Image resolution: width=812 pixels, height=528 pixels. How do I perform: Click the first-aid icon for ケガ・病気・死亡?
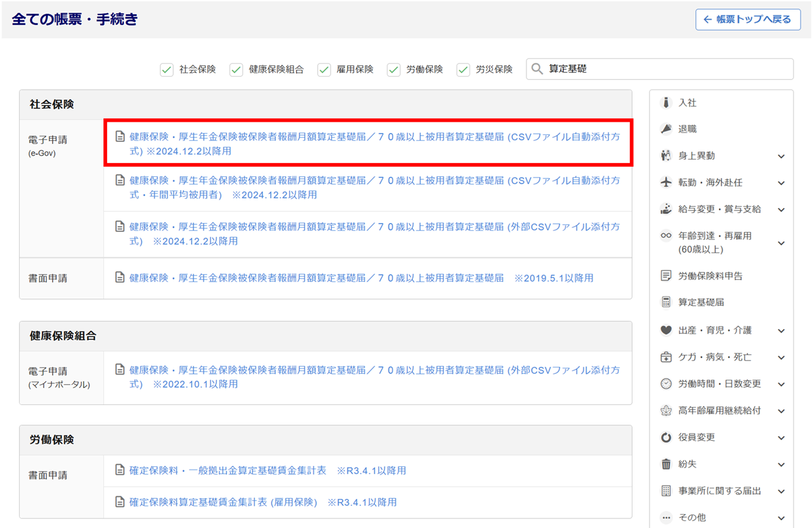click(x=666, y=357)
